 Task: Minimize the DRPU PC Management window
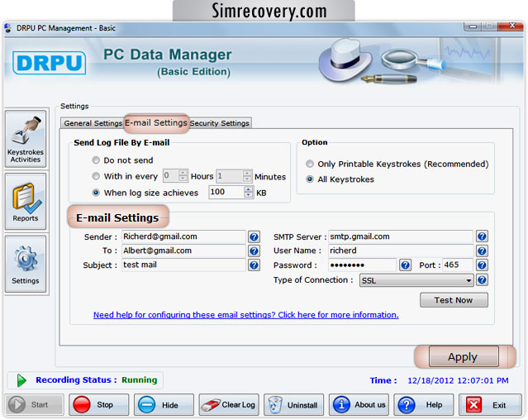pos(473,26)
